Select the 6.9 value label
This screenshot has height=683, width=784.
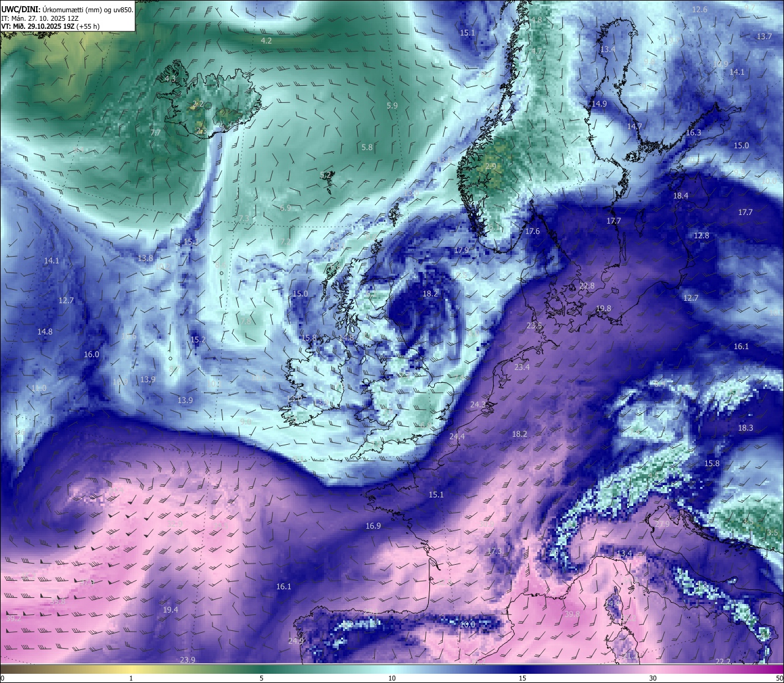(x=285, y=208)
